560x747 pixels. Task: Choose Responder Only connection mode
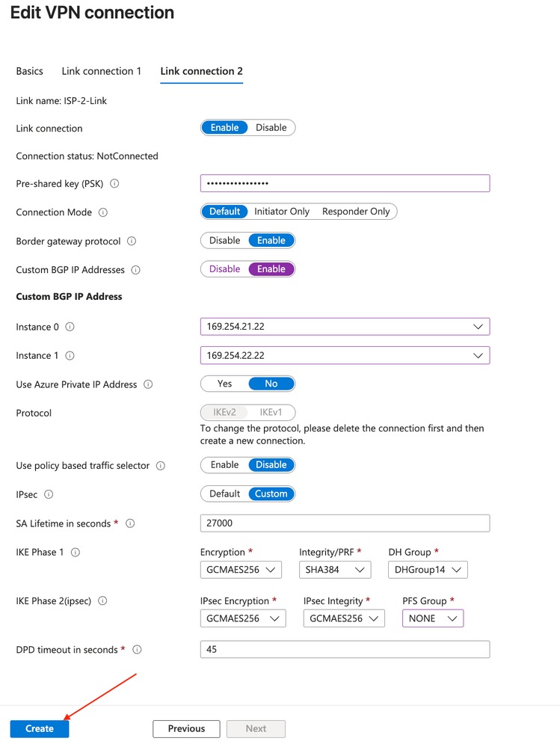pos(356,212)
